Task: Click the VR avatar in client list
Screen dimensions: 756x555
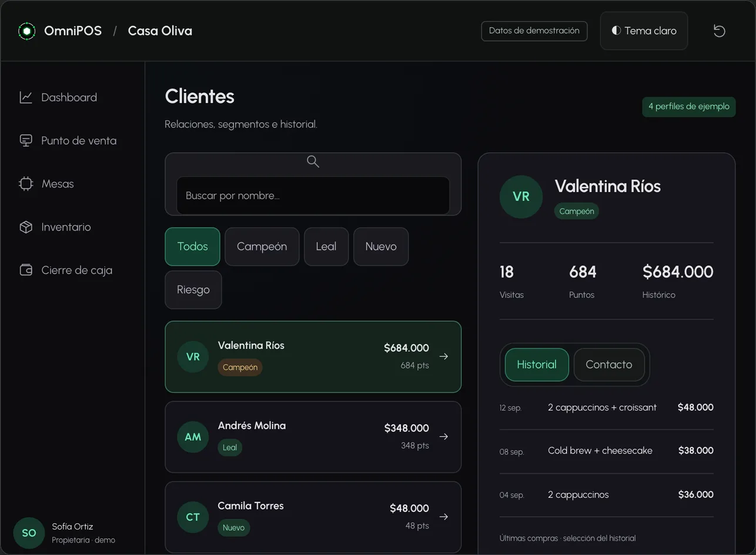Action: click(x=193, y=356)
